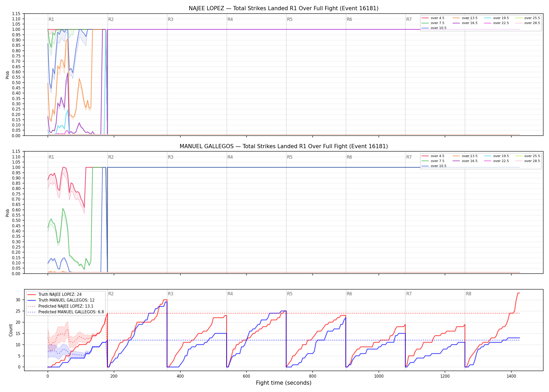This screenshot has height=392, width=549.
Task: Click R7 round marker in Najee Lopez chart
Action: [409, 19]
